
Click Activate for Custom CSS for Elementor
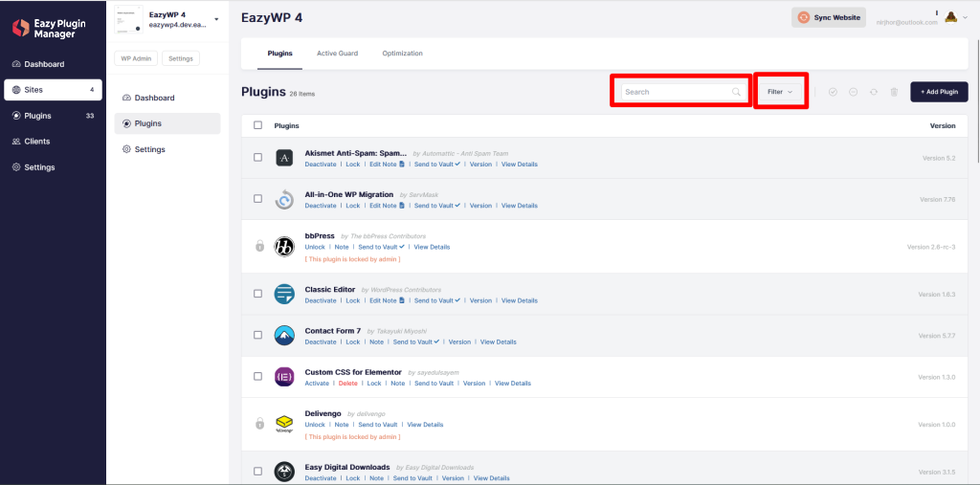tap(317, 384)
